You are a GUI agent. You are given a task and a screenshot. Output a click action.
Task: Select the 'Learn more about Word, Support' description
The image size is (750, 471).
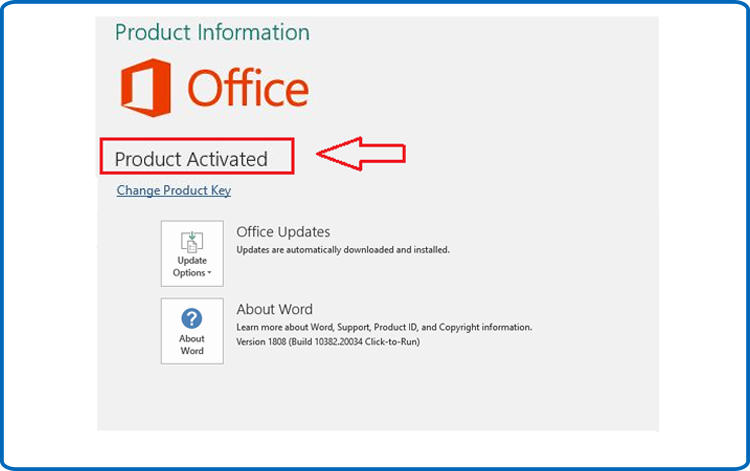[x=384, y=328]
